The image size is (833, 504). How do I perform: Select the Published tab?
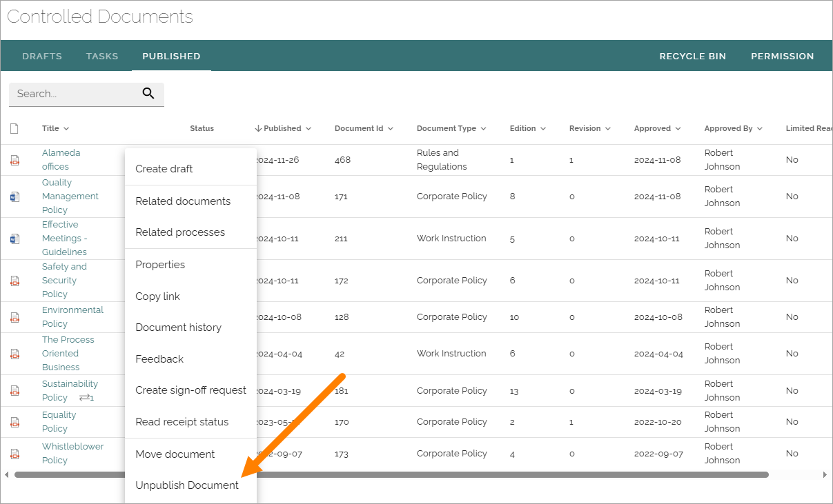(x=171, y=57)
